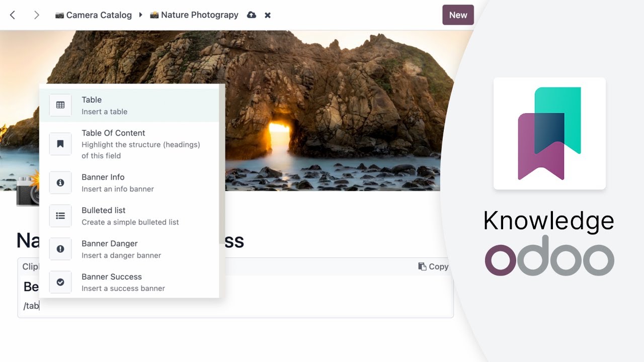
Task: Click the 'Insert a table' description
Action: click(x=105, y=112)
